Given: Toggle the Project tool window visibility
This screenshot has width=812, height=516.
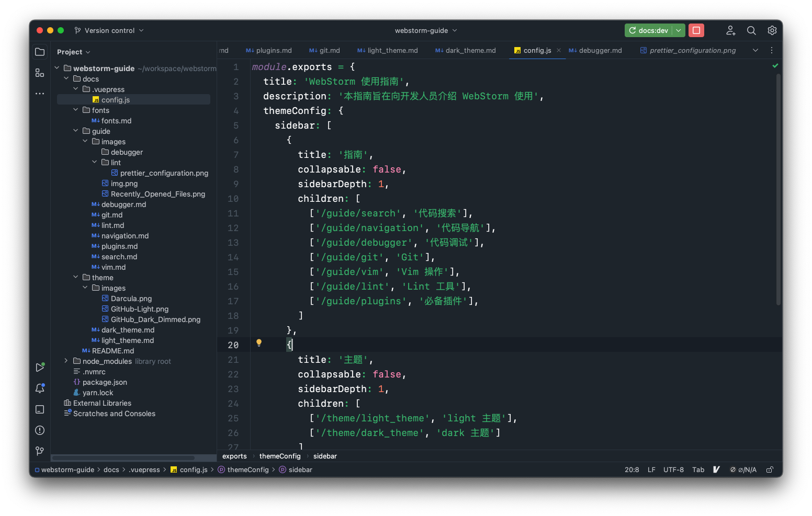Looking at the screenshot, I should (x=39, y=52).
